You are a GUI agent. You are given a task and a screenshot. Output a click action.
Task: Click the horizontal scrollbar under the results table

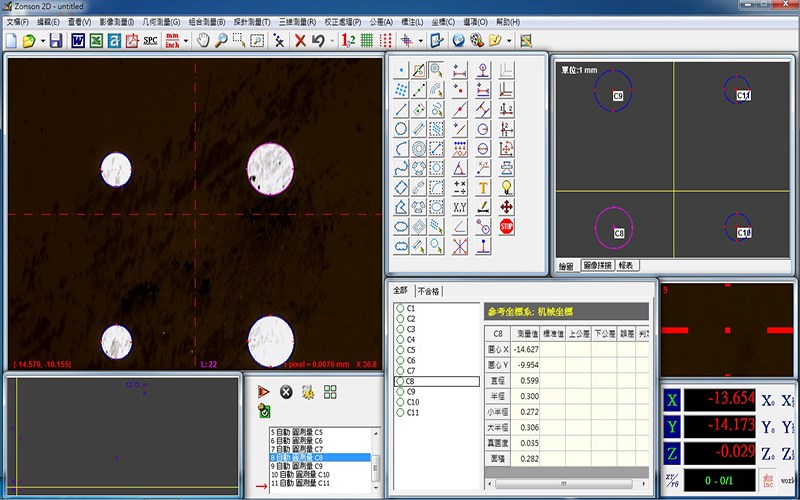pyautogui.click(x=566, y=483)
